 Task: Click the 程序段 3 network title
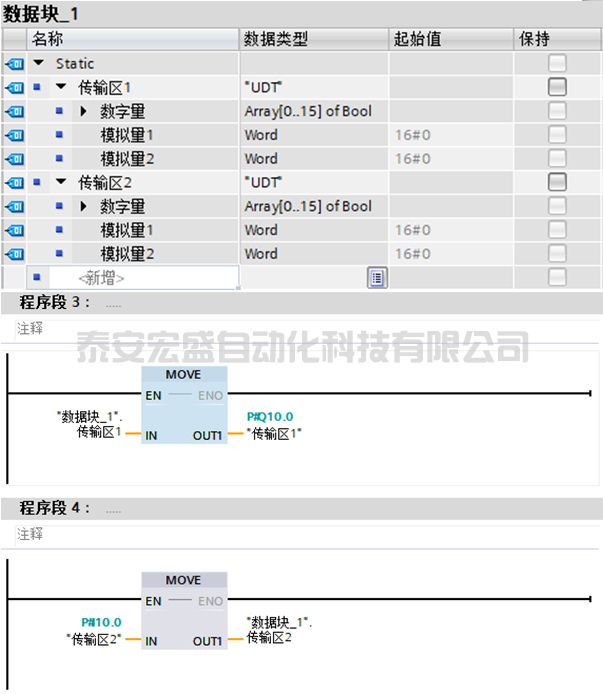point(55,302)
